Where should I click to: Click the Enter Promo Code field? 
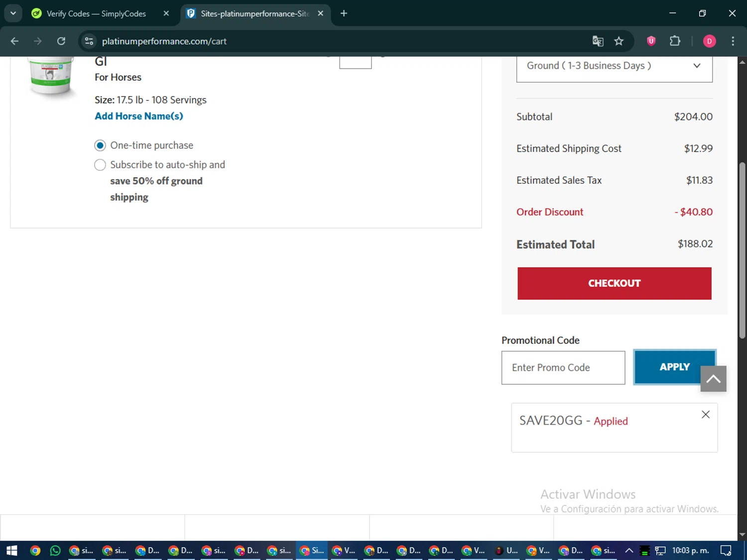(x=563, y=367)
